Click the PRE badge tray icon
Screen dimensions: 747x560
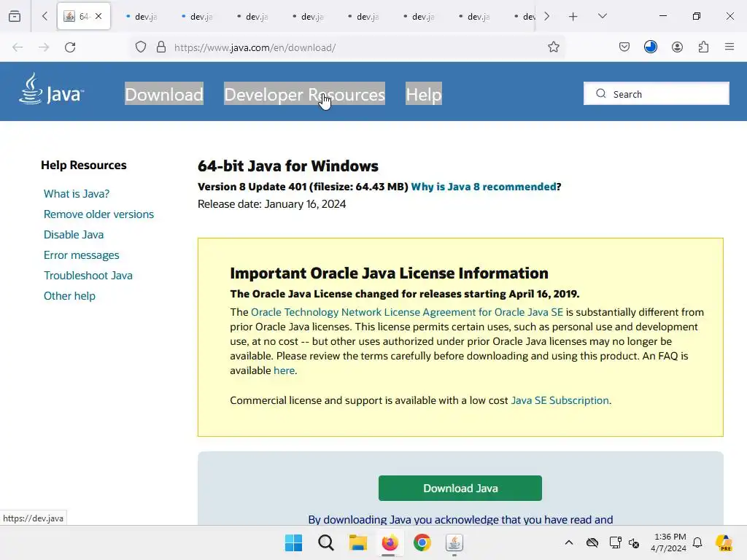pos(724,542)
